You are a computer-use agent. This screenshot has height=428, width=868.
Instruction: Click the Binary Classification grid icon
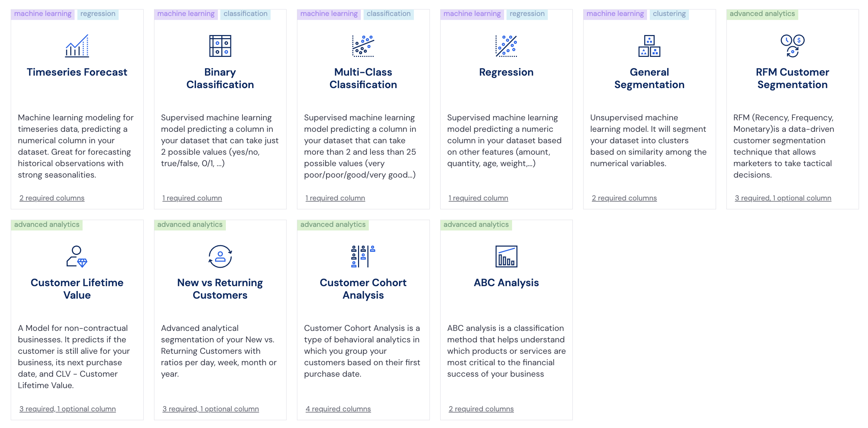click(220, 46)
